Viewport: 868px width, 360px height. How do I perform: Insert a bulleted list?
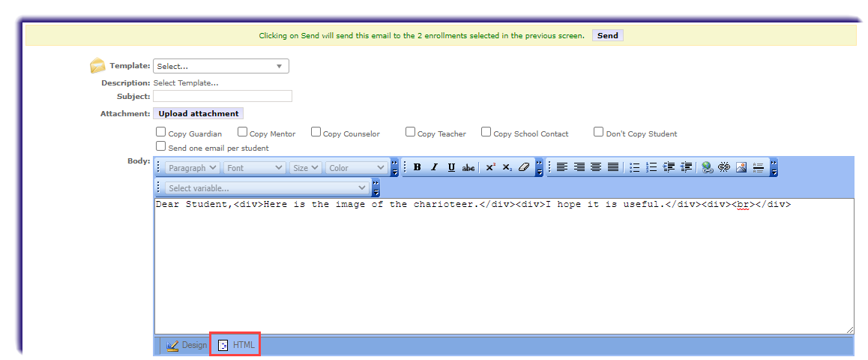click(635, 167)
